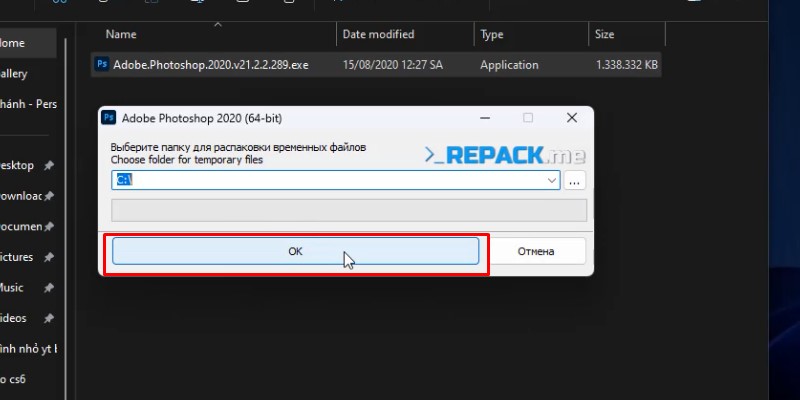The height and width of the screenshot is (400, 800).
Task: Click the Photoshop icon of the exe file
Action: tap(101, 65)
